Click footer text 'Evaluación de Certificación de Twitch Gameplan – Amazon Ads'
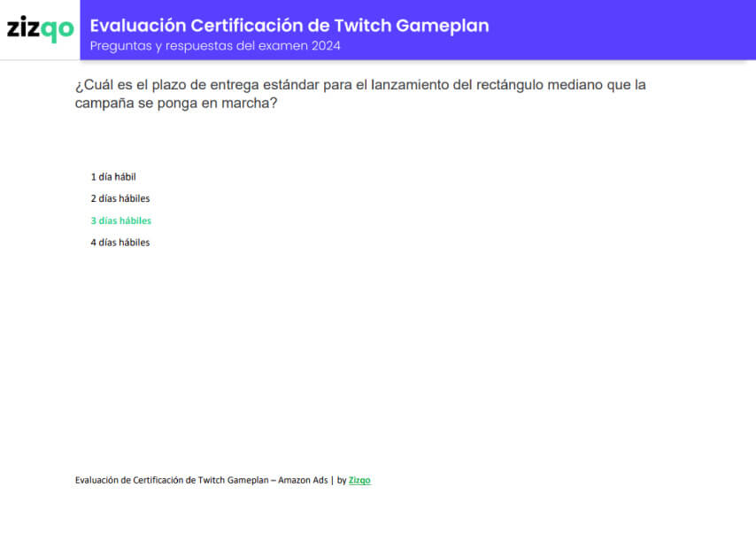Viewport: 756px width, 533px height. pyautogui.click(x=201, y=480)
